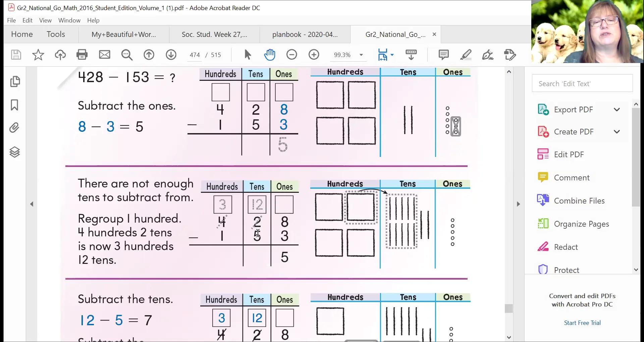
Task: Switch to the Soc. Stud. Week 27 tab
Action: pyautogui.click(x=214, y=35)
